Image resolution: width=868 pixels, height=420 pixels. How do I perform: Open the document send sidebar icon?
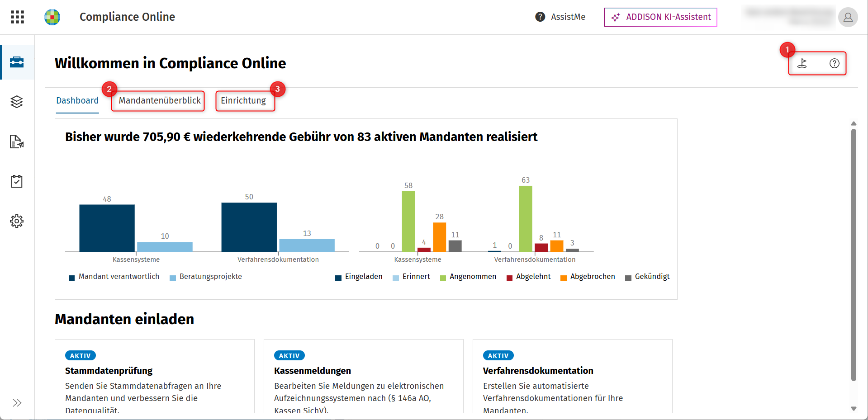coord(17,142)
